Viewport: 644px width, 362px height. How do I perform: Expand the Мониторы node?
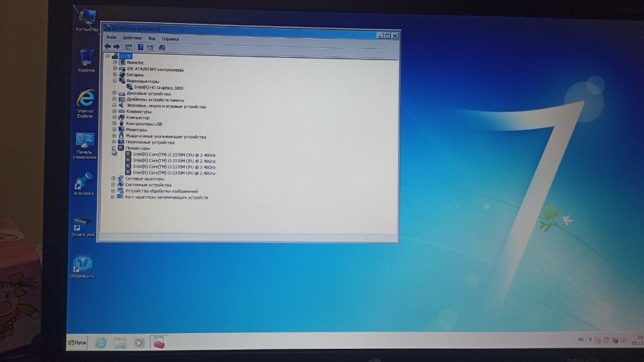(x=114, y=129)
